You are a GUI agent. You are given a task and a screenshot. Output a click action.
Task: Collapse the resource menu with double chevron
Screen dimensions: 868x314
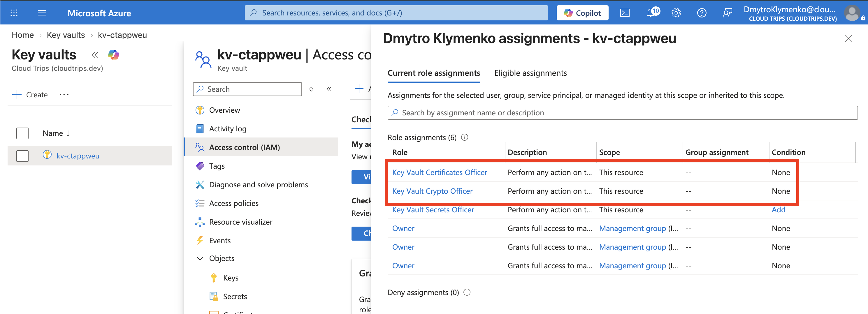click(329, 89)
